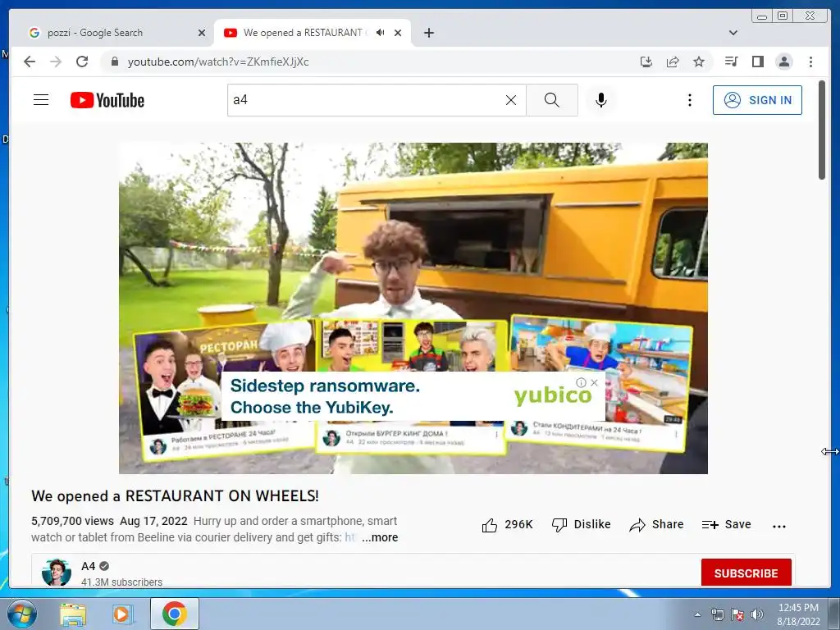
Task: Open more actions ellipsis below video
Action: (x=779, y=526)
